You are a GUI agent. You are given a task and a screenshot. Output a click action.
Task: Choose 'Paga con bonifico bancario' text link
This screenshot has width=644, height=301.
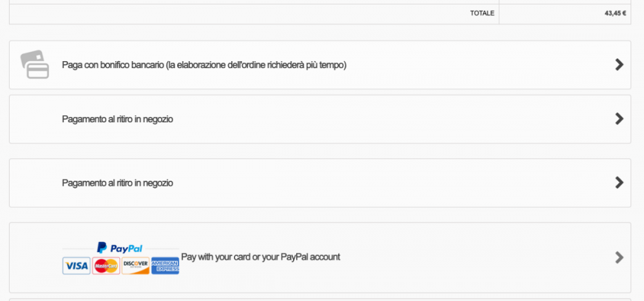tap(204, 65)
